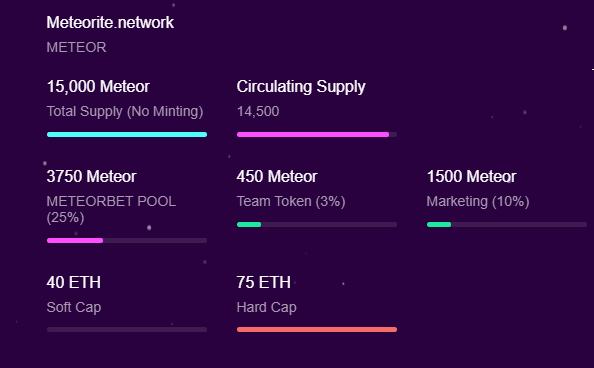This screenshot has height=368, width=594.
Task: Click the 3750 Meteor heading
Action: click(91, 176)
